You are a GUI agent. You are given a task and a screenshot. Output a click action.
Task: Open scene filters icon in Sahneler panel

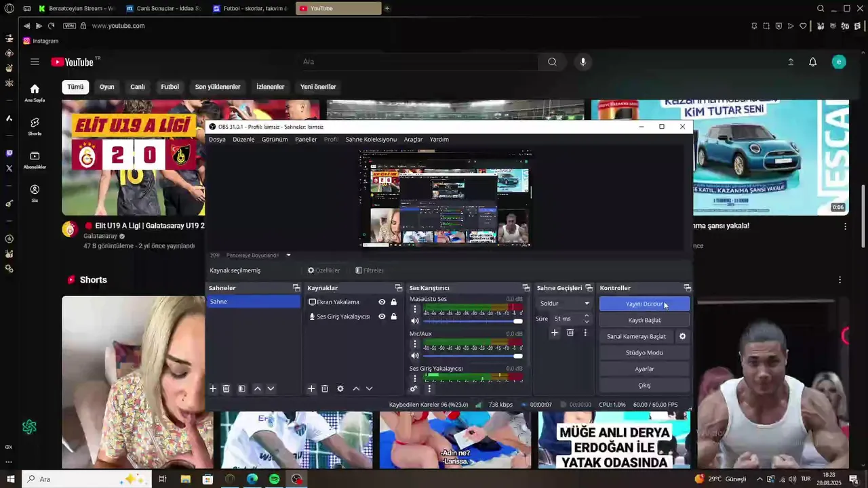pos(241,388)
